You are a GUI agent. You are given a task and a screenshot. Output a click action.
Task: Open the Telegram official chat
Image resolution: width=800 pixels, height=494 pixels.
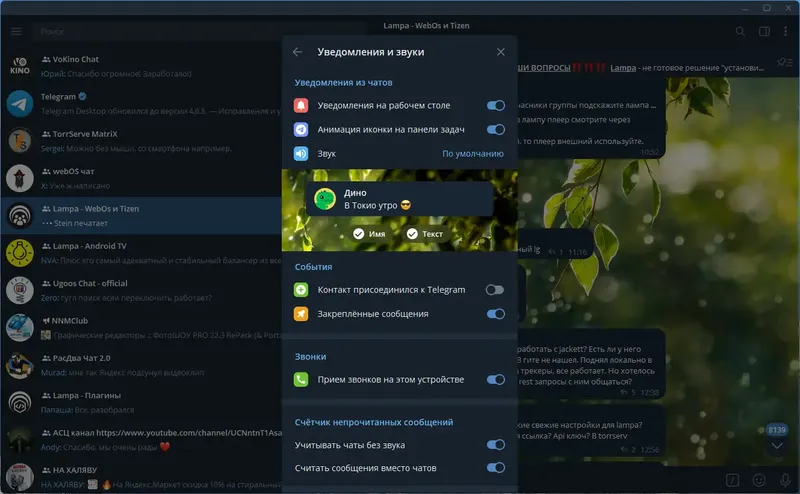click(x=141, y=104)
